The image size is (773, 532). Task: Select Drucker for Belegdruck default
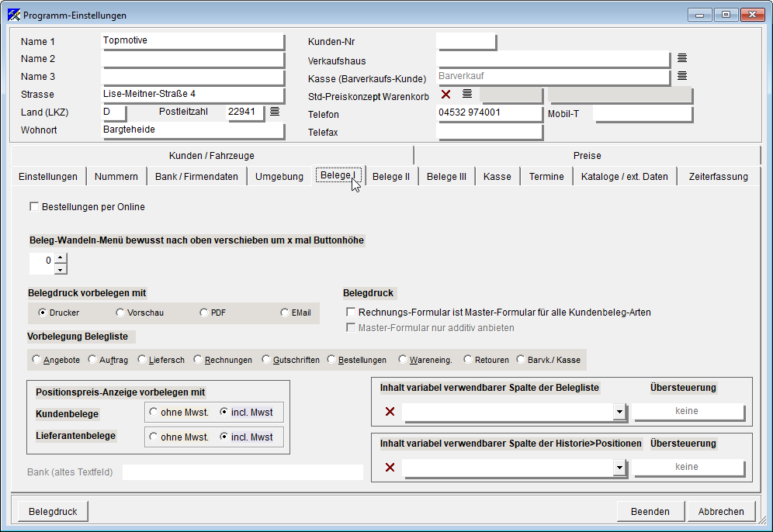click(43, 313)
